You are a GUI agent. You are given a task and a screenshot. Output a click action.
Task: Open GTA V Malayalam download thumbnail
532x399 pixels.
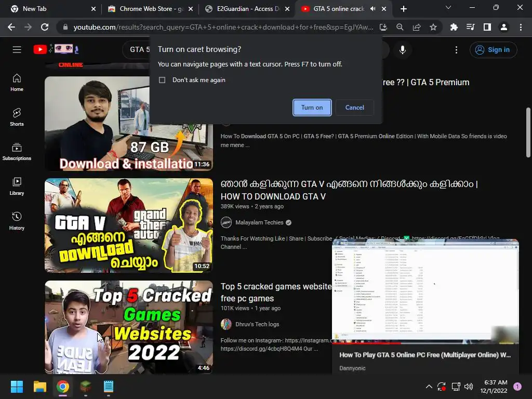click(129, 225)
